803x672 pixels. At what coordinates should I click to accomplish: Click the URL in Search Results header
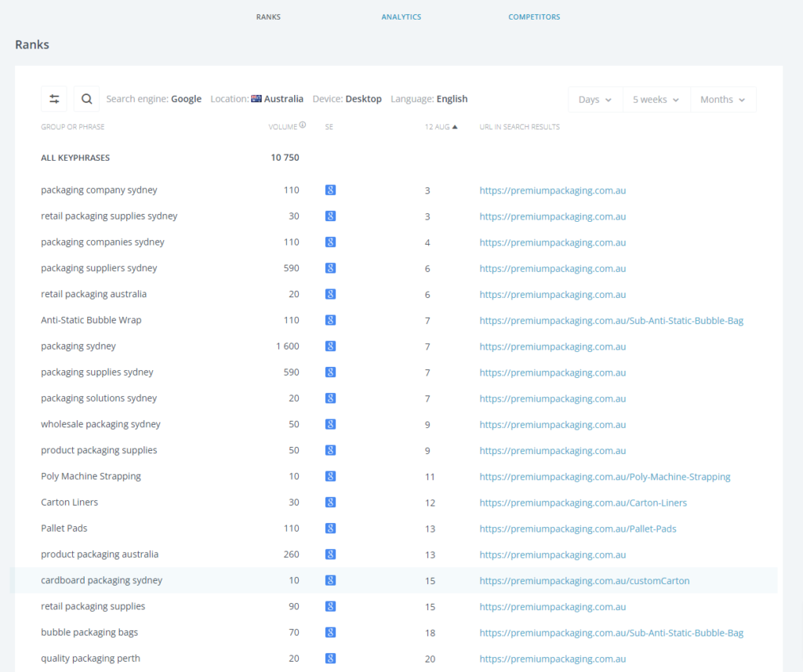click(x=519, y=126)
